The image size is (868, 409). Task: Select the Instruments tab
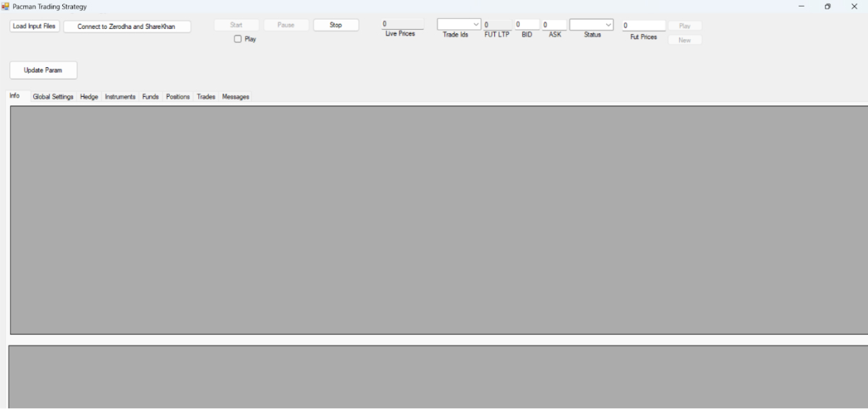pyautogui.click(x=120, y=97)
